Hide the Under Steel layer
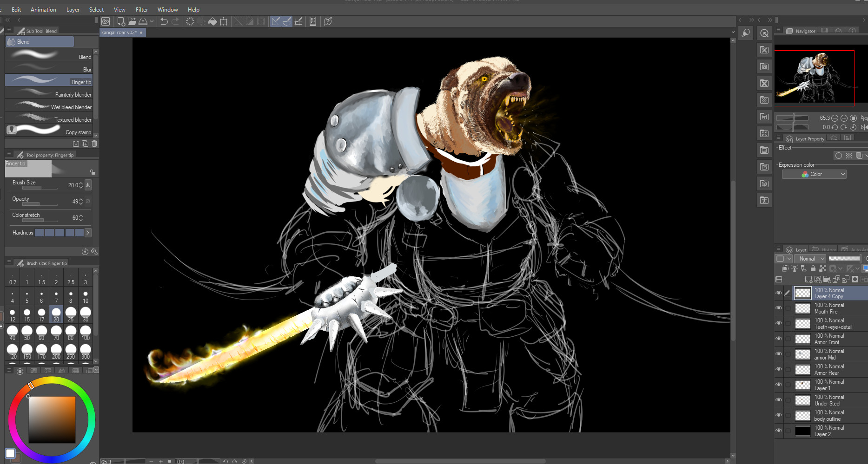 (x=779, y=400)
